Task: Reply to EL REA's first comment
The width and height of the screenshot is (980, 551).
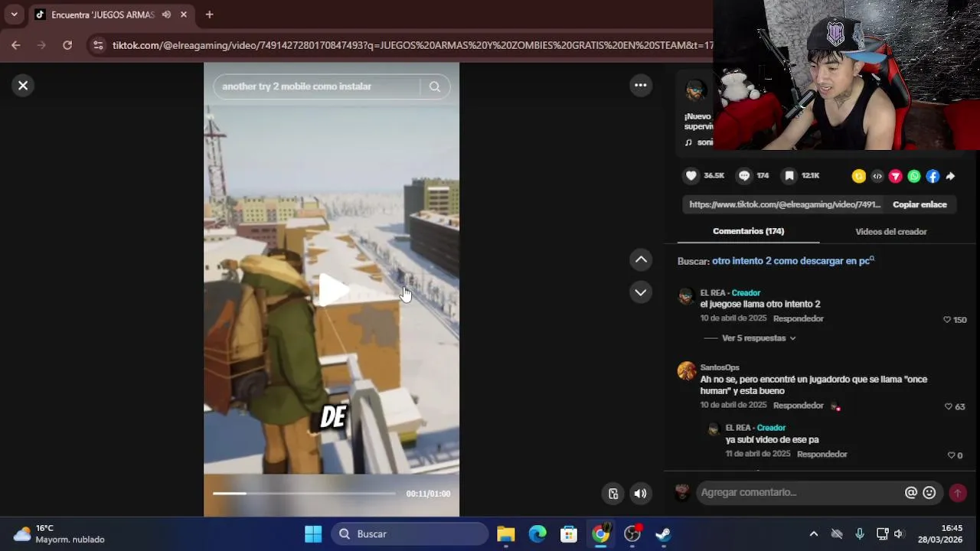Action: tap(799, 318)
